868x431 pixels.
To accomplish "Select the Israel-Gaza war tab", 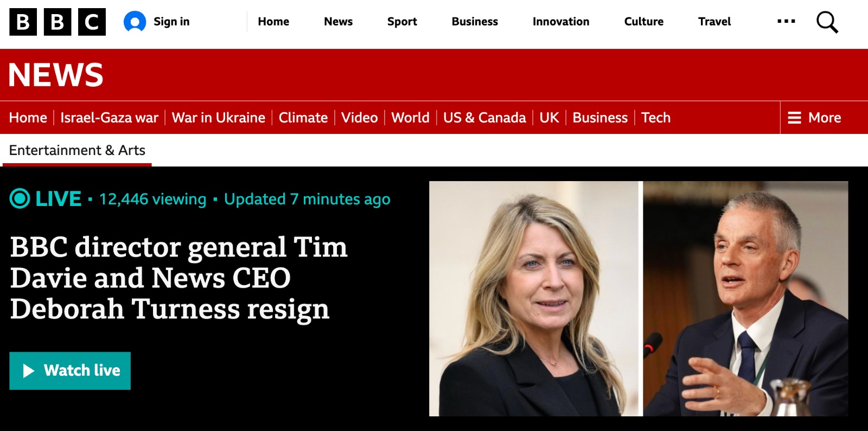I will click(109, 118).
